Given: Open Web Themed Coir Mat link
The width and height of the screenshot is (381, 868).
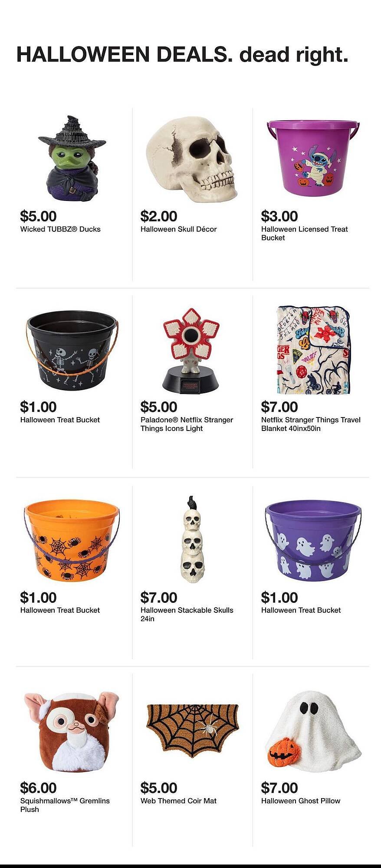Looking at the screenshot, I should [178, 801].
